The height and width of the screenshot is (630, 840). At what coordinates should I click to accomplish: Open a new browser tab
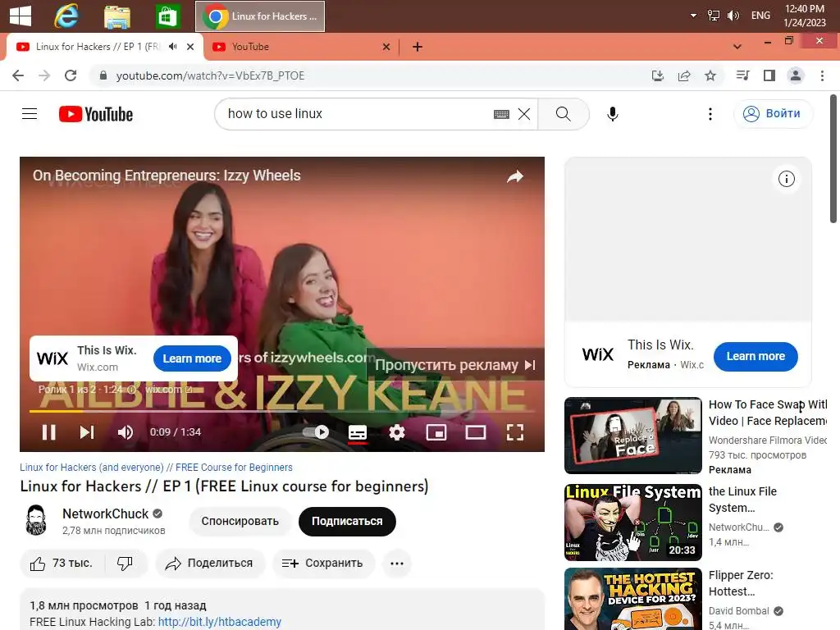[418, 47]
